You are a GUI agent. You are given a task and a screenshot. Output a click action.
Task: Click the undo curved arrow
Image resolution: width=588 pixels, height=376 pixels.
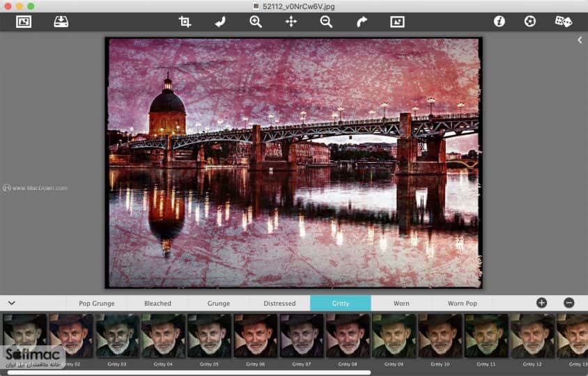(220, 22)
